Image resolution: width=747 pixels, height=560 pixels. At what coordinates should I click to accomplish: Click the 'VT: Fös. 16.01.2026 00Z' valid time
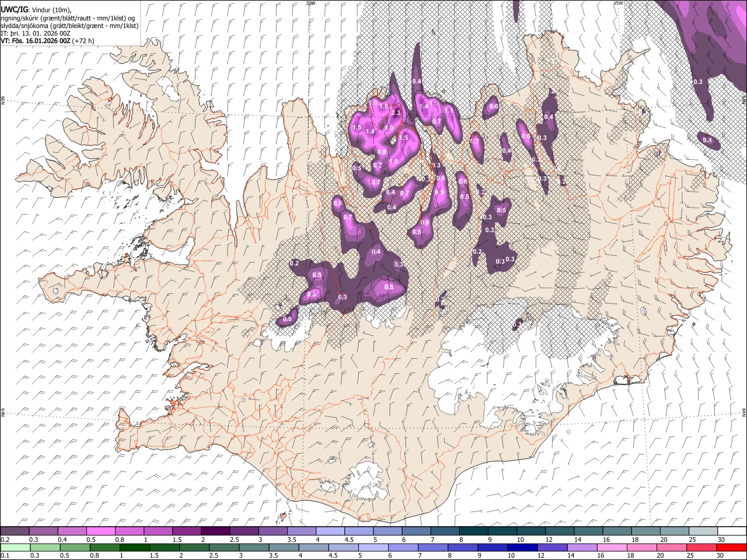point(36,41)
